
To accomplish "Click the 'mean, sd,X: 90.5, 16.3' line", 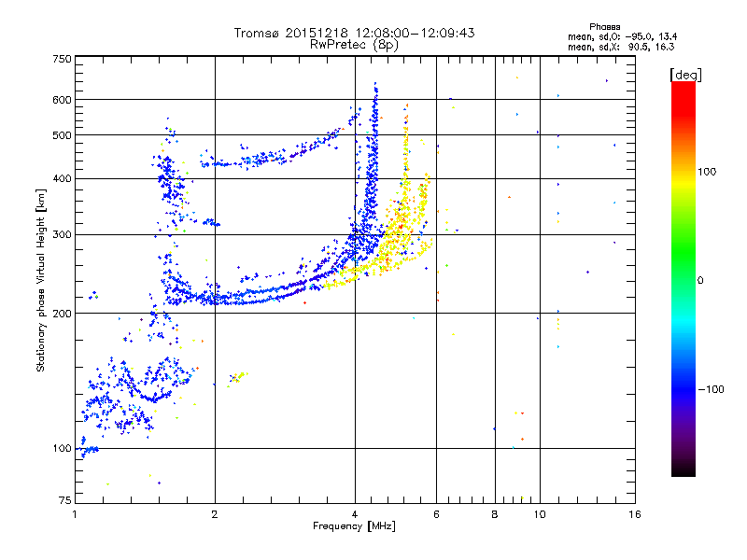I will (621, 47).
